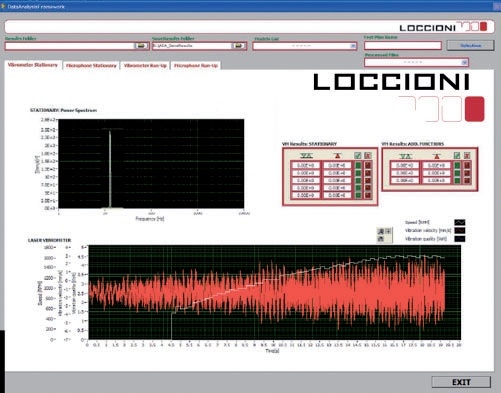The image size is (501, 393).
Task: Switch to the Microphone Stationary tab
Action: click(x=91, y=66)
